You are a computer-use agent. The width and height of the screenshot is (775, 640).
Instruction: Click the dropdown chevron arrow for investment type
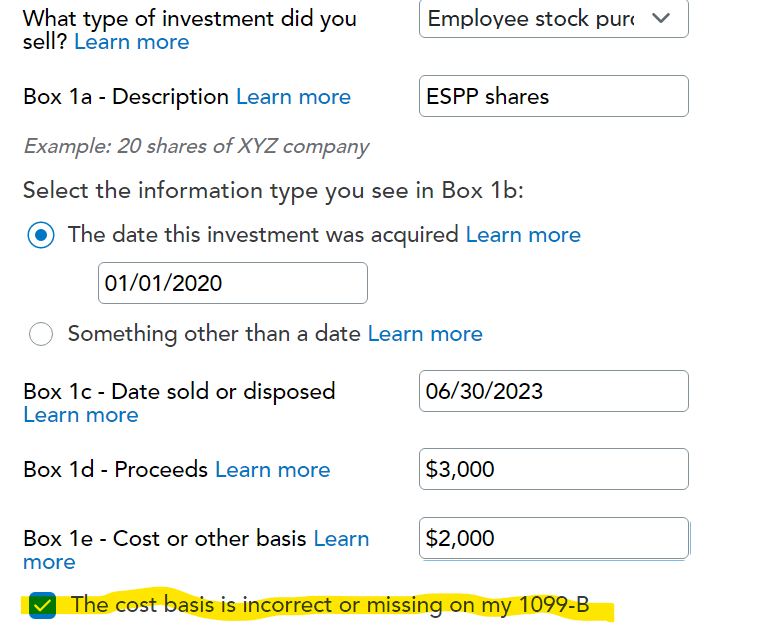pyautogui.click(x=661, y=19)
